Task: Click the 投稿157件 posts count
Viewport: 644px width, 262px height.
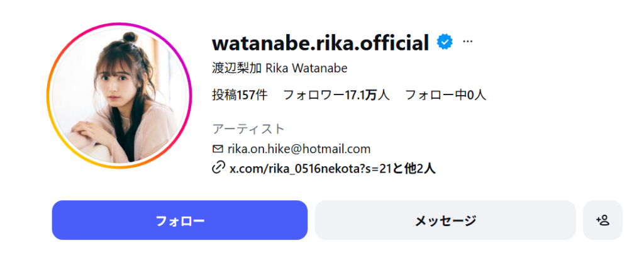Action: 240,95
